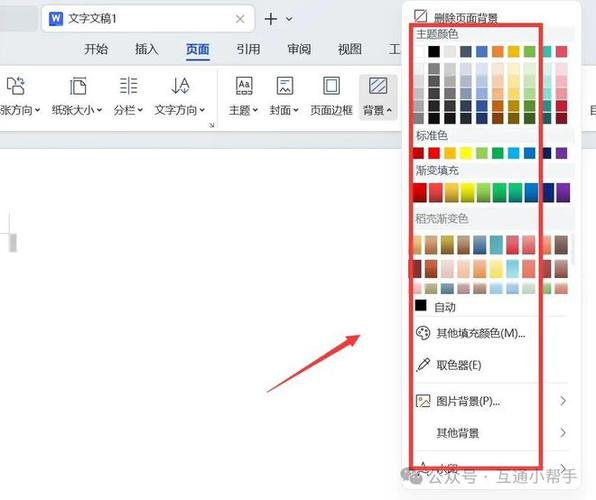The image size is (596, 500).
Task: Click the palette icon for other fill colors
Action: 423,333
